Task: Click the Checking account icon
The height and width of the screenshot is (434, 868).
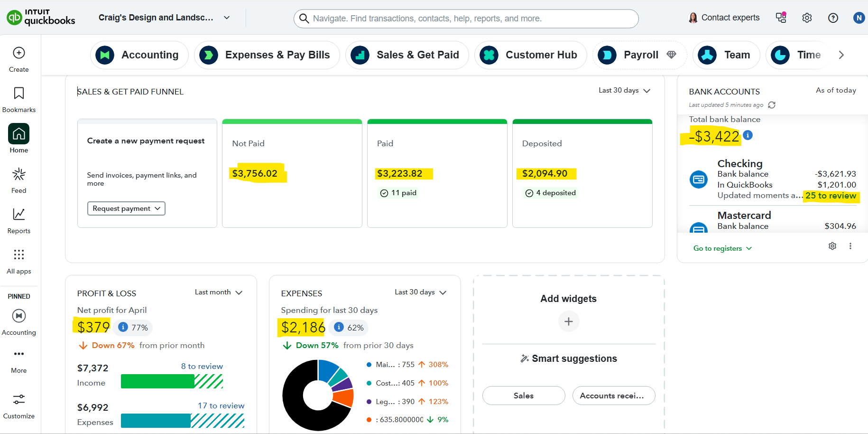Action: (x=699, y=179)
